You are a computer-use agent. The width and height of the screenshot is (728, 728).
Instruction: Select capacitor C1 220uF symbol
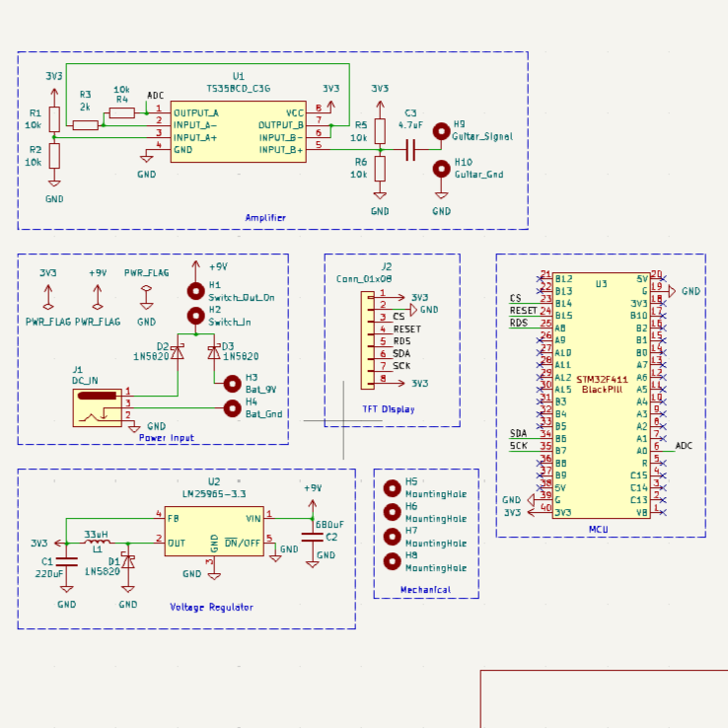[x=66, y=562]
